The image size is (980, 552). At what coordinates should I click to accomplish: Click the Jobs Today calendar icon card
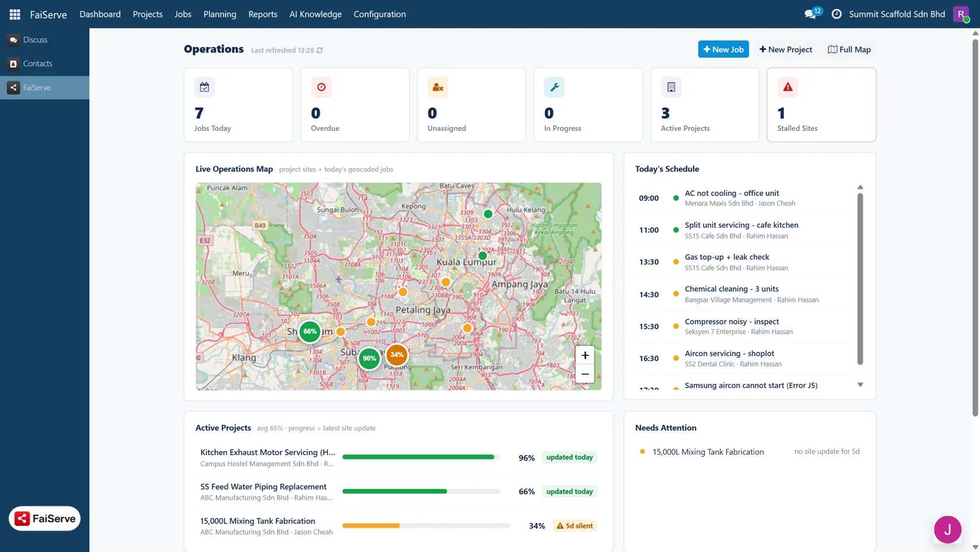tap(238, 105)
